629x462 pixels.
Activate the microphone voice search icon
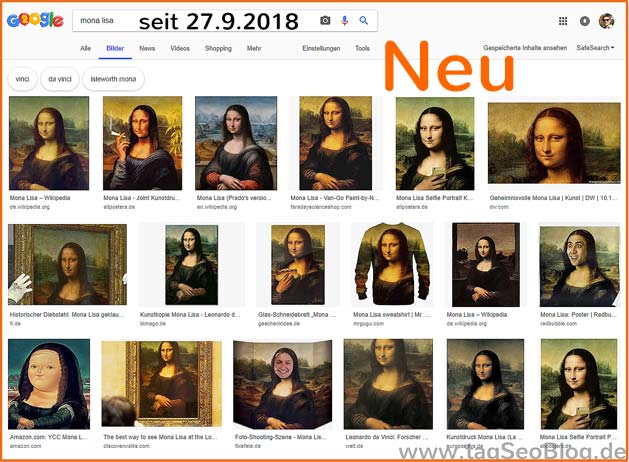pyautogui.click(x=344, y=20)
